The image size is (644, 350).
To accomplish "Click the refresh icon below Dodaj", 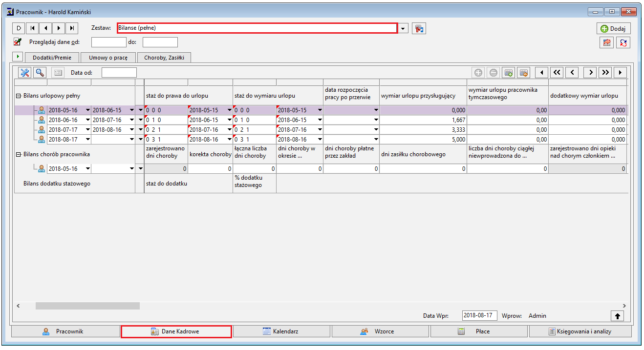I will point(623,42).
